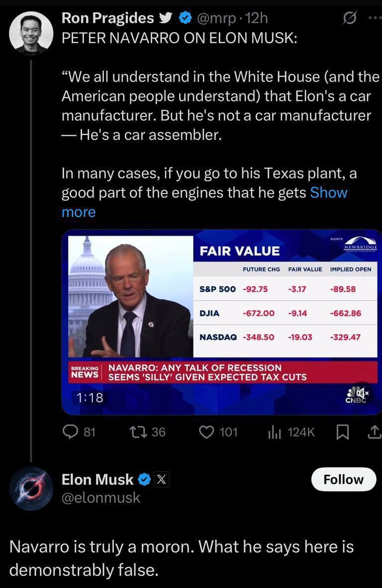Open Ron Pragides profile picture

[x=31, y=33]
